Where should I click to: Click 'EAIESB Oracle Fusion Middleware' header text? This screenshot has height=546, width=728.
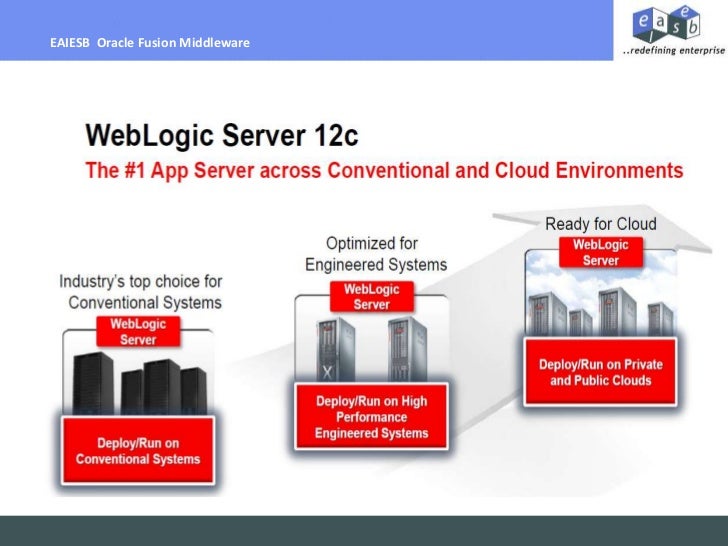[150, 43]
